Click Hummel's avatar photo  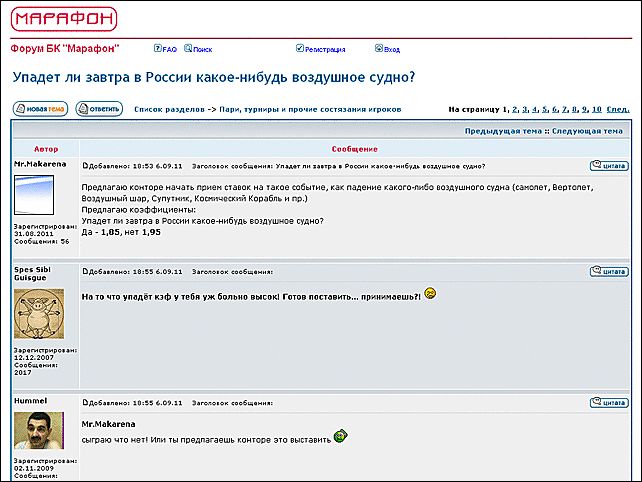click(x=39, y=431)
